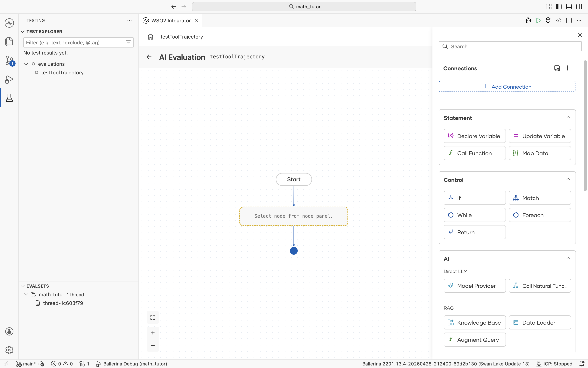Add a Foreach node
This screenshot has height=368, width=588.
[x=540, y=215]
